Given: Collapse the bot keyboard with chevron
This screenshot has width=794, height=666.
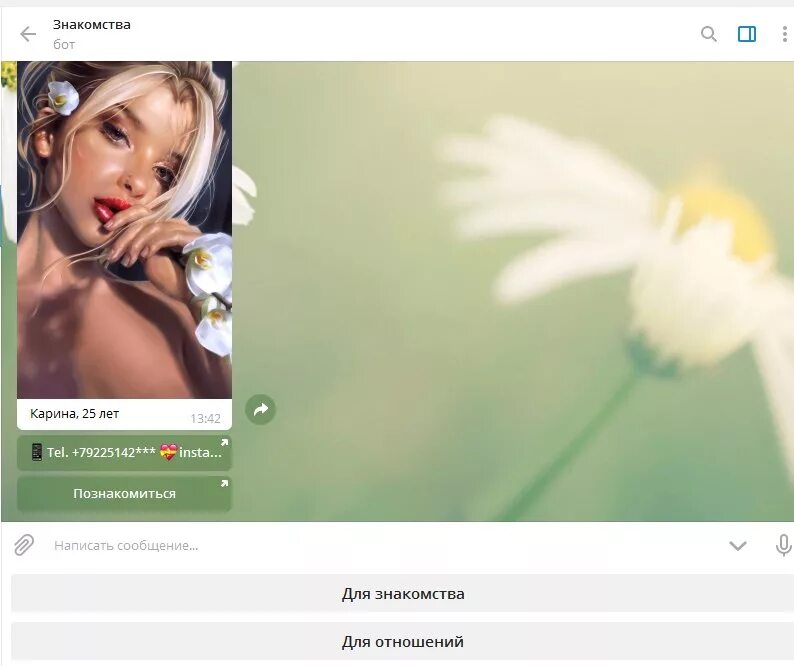Looking at the screenshot, I should point(738,546).
